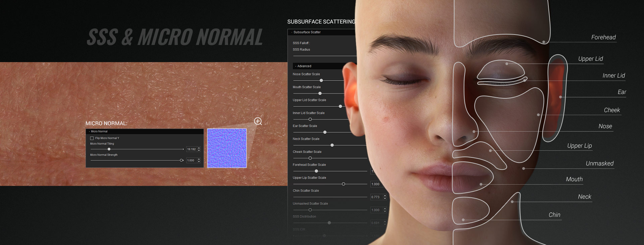Screen dimensions: 644x245
Task: Collapse the Subsurface Scatter section header
Action: (322, 32)
